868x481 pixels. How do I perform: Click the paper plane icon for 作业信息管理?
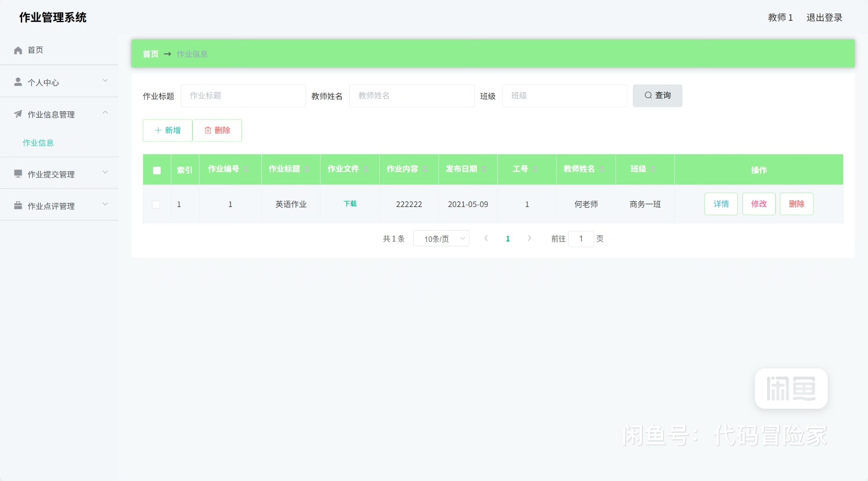tap(18, 114)
